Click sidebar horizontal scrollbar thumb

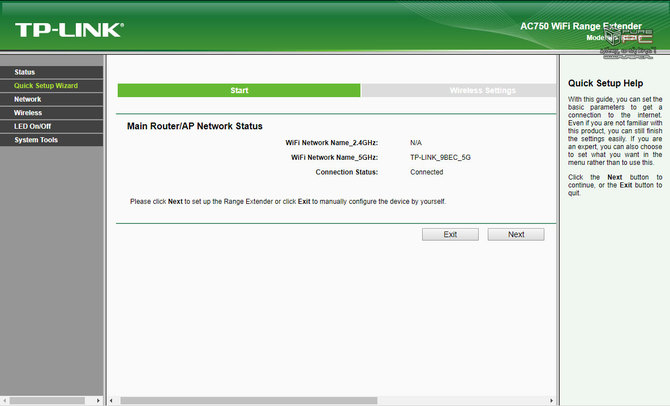[x=47, y=400]
